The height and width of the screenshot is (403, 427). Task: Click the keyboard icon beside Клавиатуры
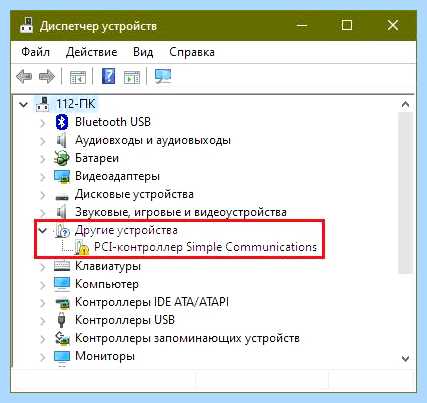click(62, 266)
